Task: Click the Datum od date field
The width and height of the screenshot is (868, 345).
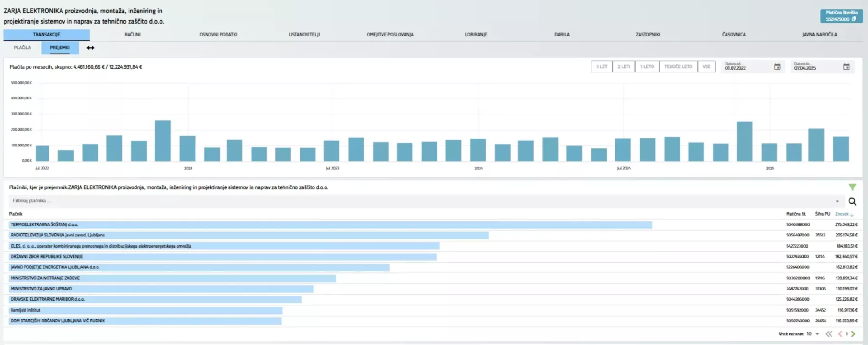Action: coord(746,68)
